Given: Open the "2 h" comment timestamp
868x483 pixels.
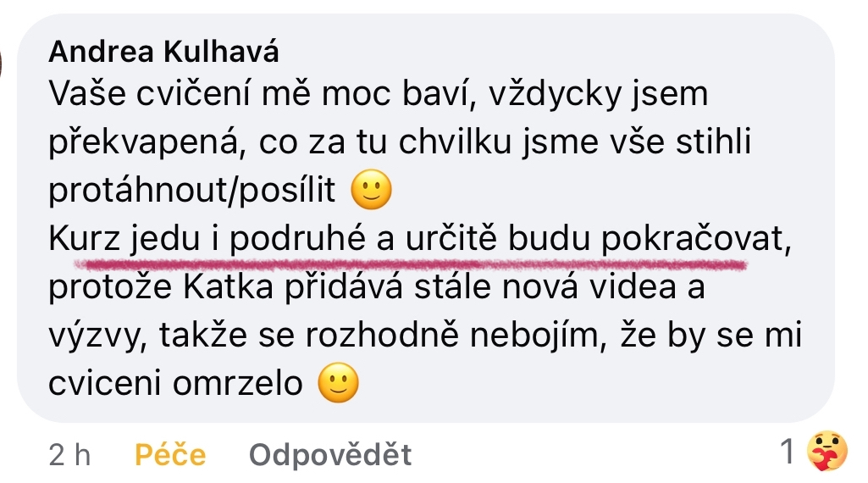Looking at the screenshot, I should pos(69,455).
